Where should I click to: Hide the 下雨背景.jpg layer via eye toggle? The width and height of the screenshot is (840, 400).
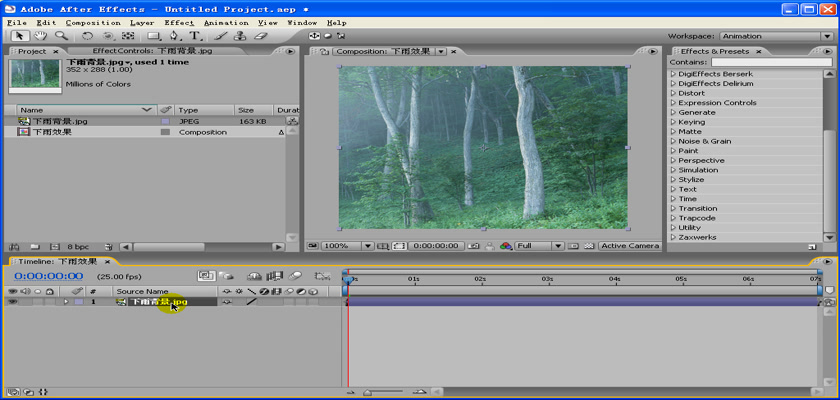click(x=11, y=302)
